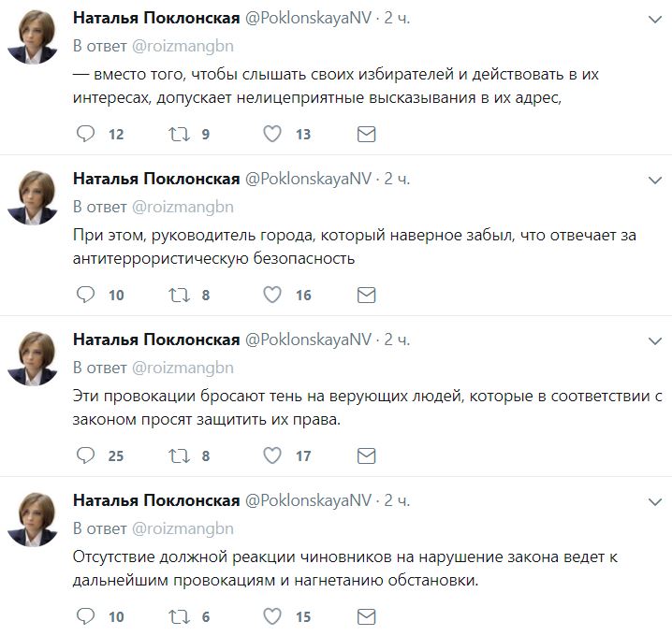Open Наталья Поклонская profile from the last tweet
Screen dimensions: 672x636
click(156, 501)
